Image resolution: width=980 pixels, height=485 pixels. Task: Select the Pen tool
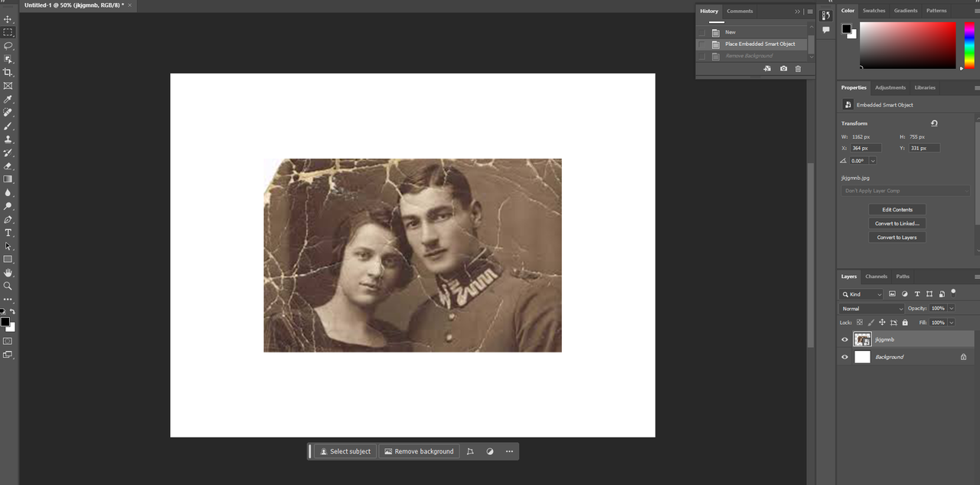click(x=8, y=220)
